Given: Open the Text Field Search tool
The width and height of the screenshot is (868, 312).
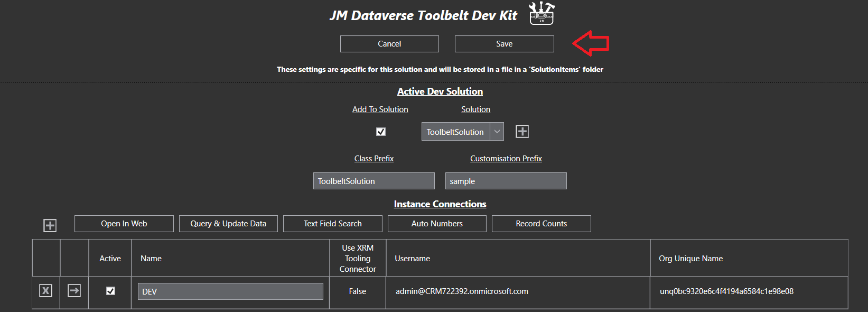Looking at the screenshot, I should (333, 224).
